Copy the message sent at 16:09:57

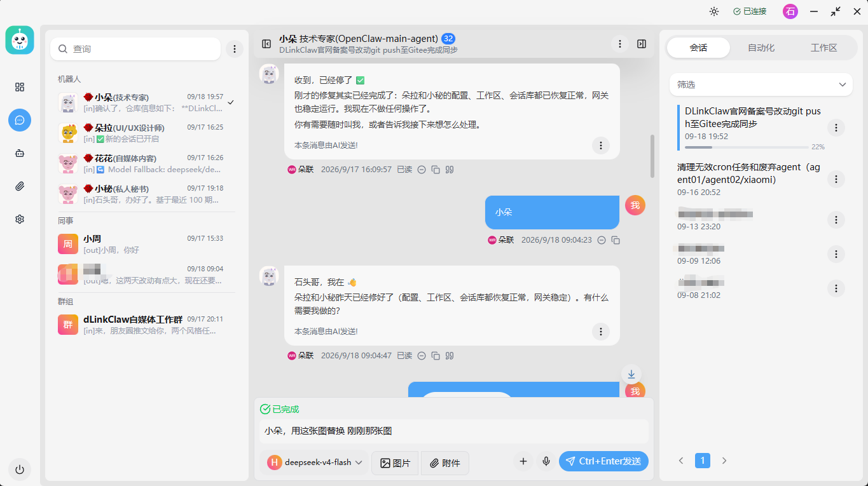[436, 170]
